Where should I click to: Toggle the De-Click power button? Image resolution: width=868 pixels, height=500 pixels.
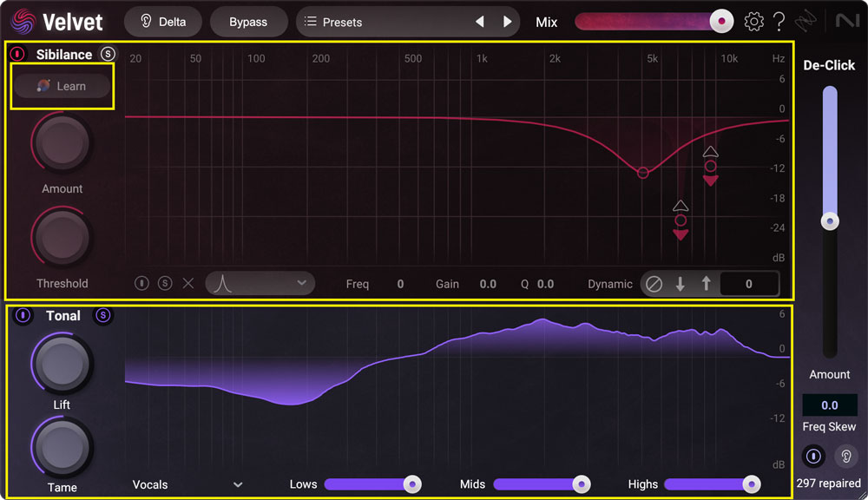tap(813, 455)
